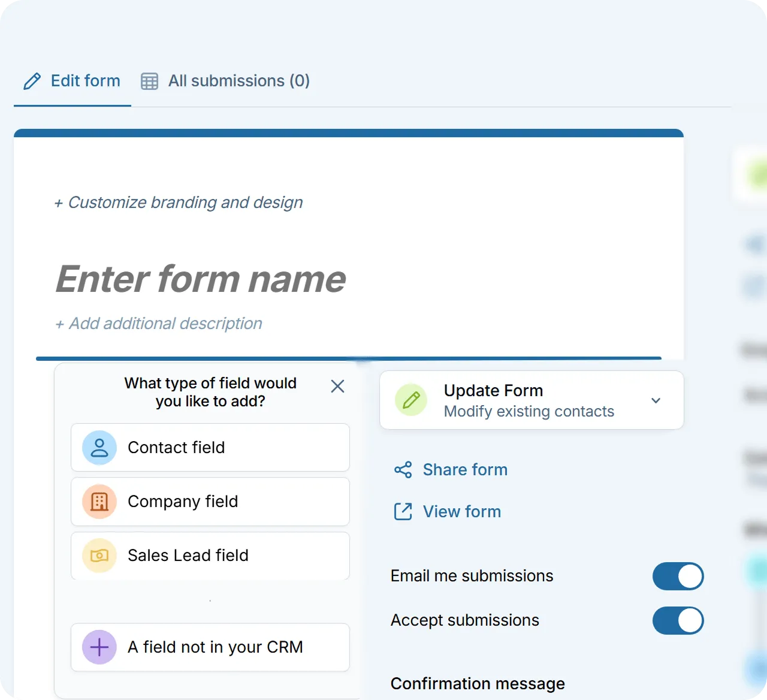Image resolution: width=767 pixels, height=700 pixels.
Task: Click the blue person icon for Contact field
Action: (x=99, y=448)
